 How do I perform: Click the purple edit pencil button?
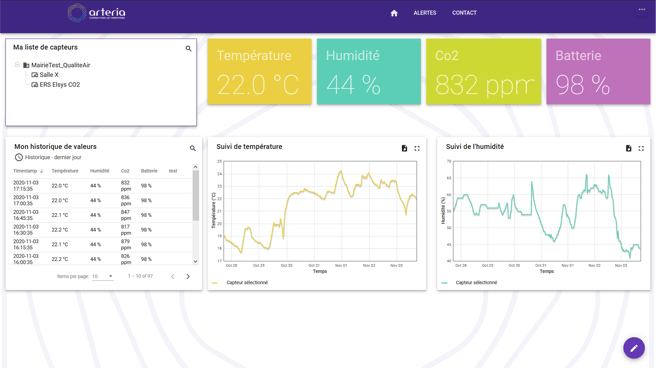[x=634, y=348]
